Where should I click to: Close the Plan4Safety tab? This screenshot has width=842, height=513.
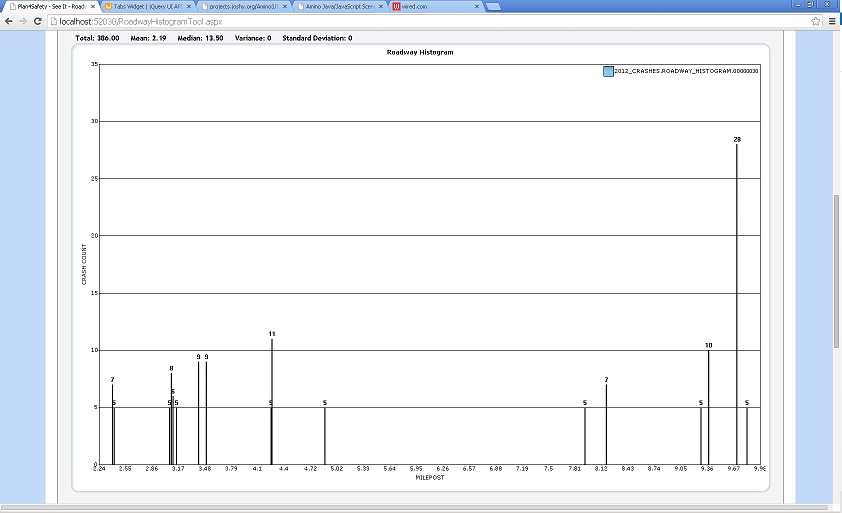pyautogui.click(x=93, y=6)
